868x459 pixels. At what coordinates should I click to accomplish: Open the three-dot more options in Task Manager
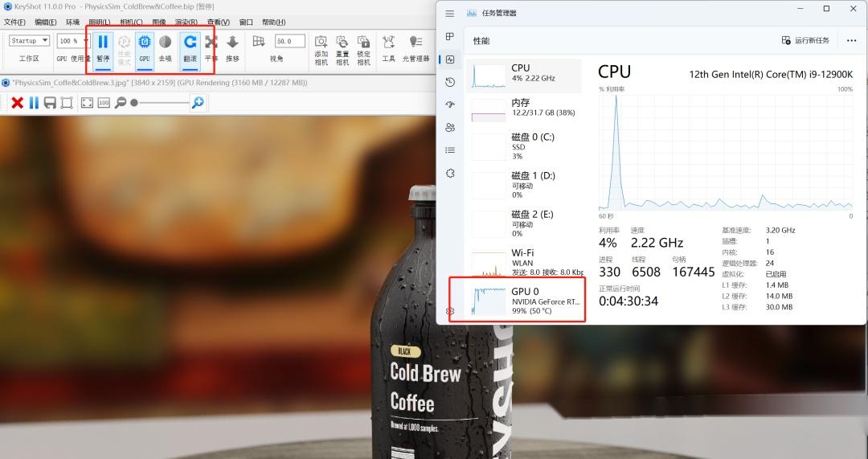[x=851, y=40]
